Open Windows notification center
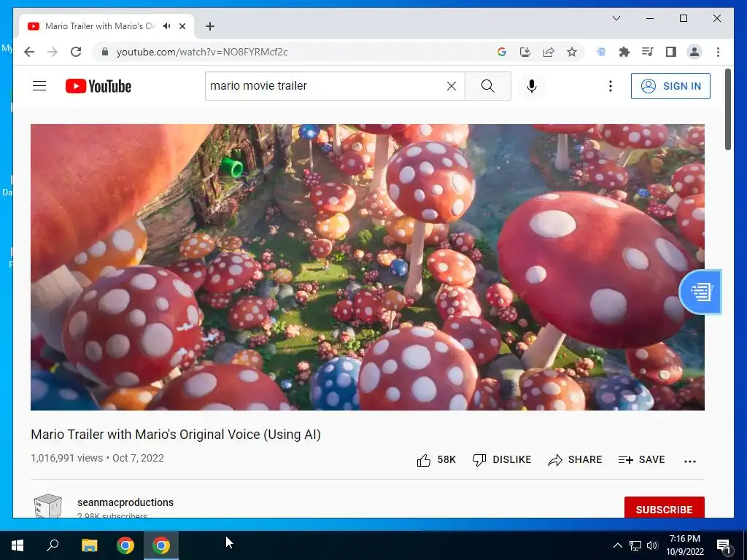 (724, 545)
